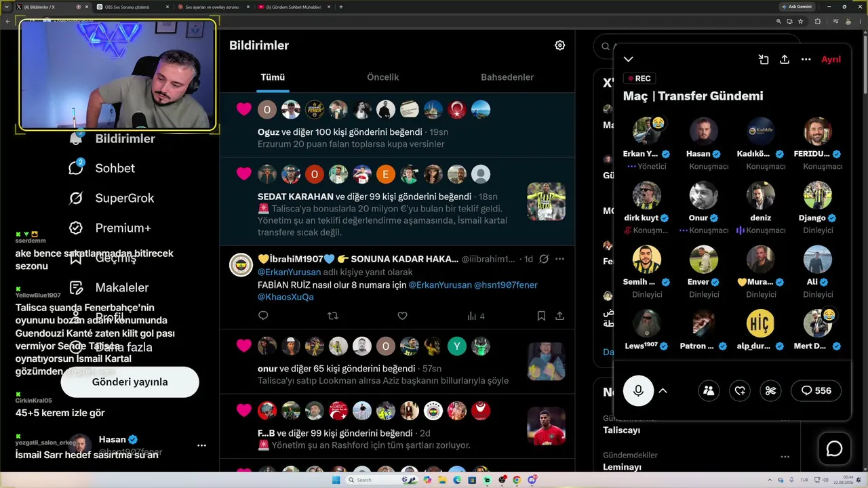Open Talisca post image thumbnail

click(546, 201)
